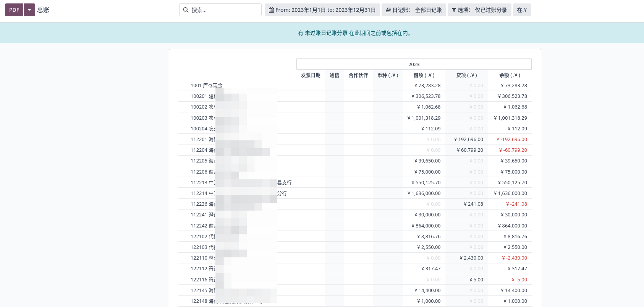
Task: Click the 币种 column header
Action: (388, 75)
